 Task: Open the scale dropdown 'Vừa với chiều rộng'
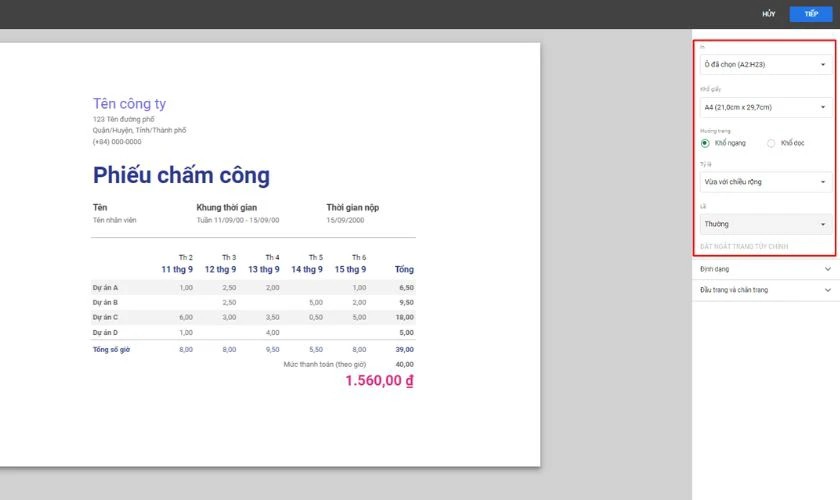pyautogui.click(x=766, y=182)
